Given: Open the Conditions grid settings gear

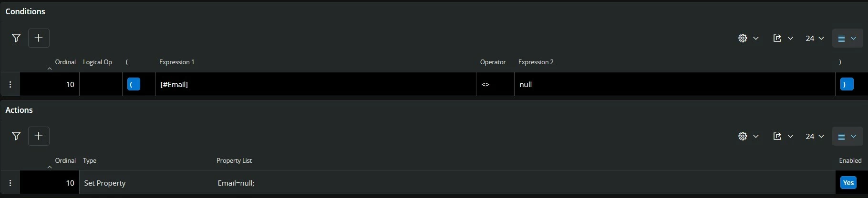Looking at the screenshot, I should click(x=743, y=38).
